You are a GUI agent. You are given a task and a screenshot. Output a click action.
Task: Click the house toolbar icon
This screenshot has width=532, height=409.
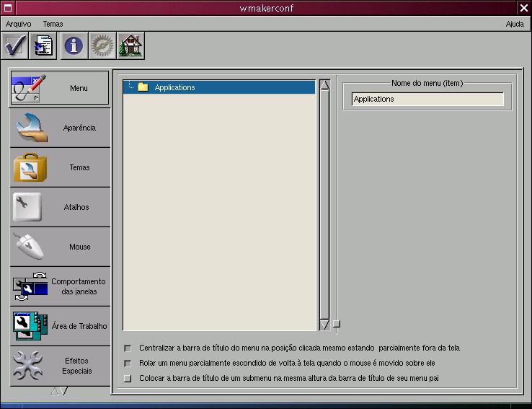pyautogui.click(x=130, y=46)
